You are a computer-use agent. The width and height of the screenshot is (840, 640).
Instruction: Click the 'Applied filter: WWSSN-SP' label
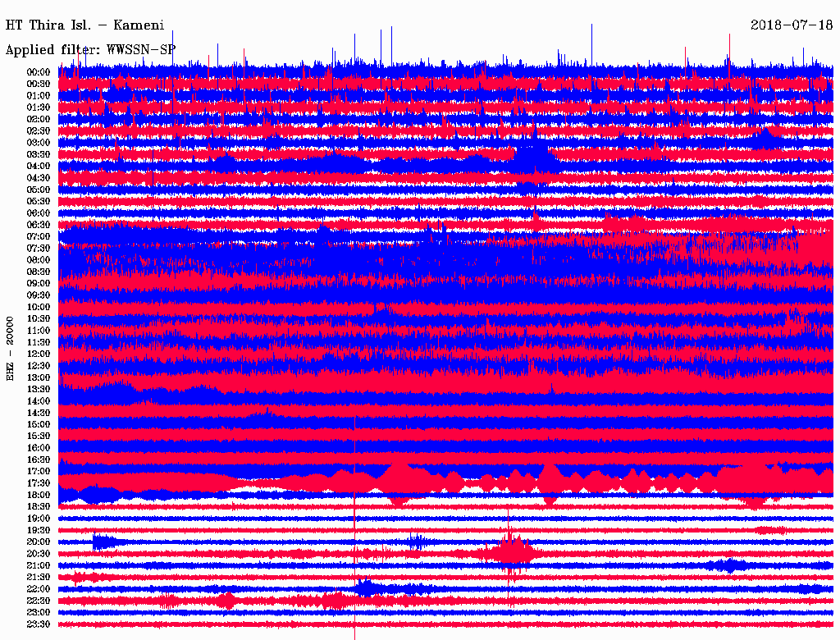(90, 50)
